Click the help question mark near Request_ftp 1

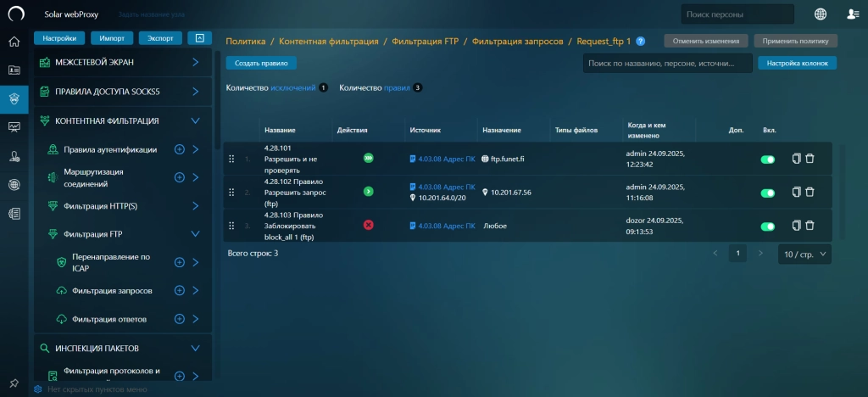pyautogui.click(x=641, y=41)
